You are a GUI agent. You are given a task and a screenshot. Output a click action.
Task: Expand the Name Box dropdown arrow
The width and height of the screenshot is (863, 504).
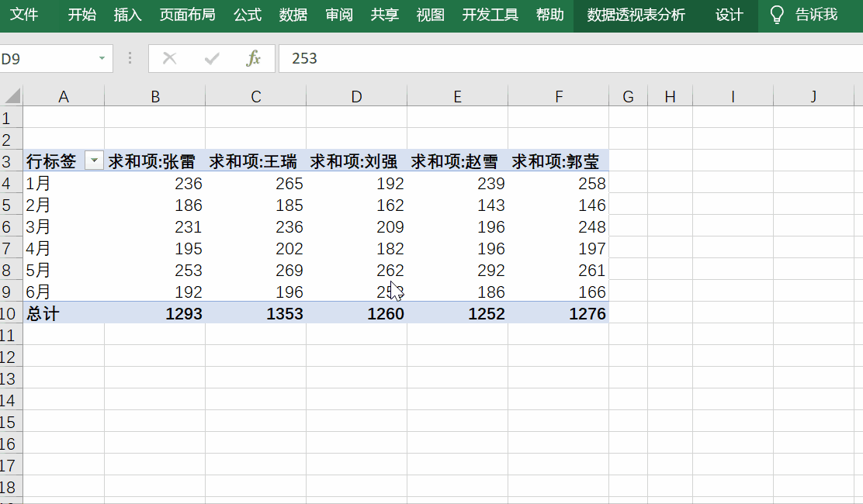[102, 59]
